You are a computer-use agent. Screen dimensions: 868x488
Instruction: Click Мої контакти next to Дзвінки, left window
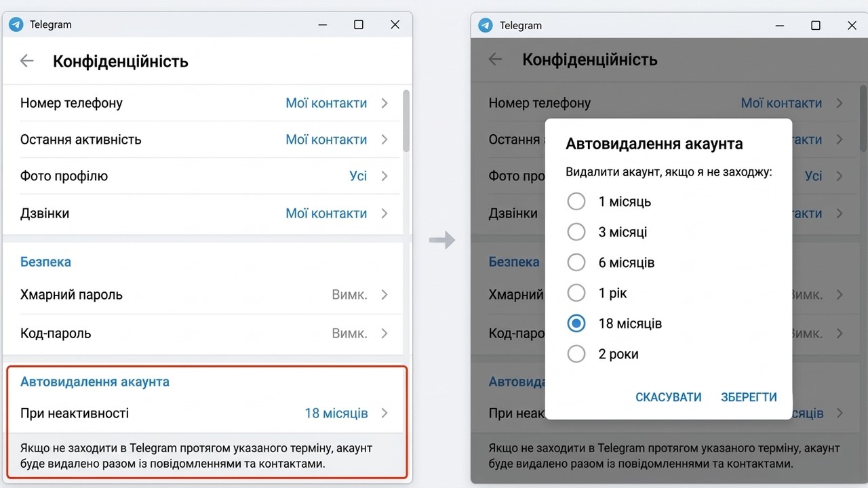326,213
